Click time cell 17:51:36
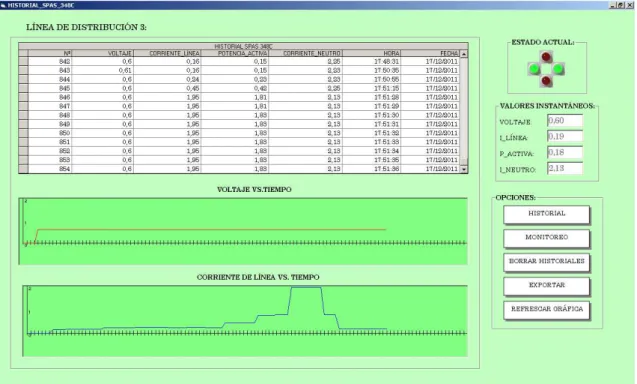The image size is (637, 384). [x=372, y=169]
